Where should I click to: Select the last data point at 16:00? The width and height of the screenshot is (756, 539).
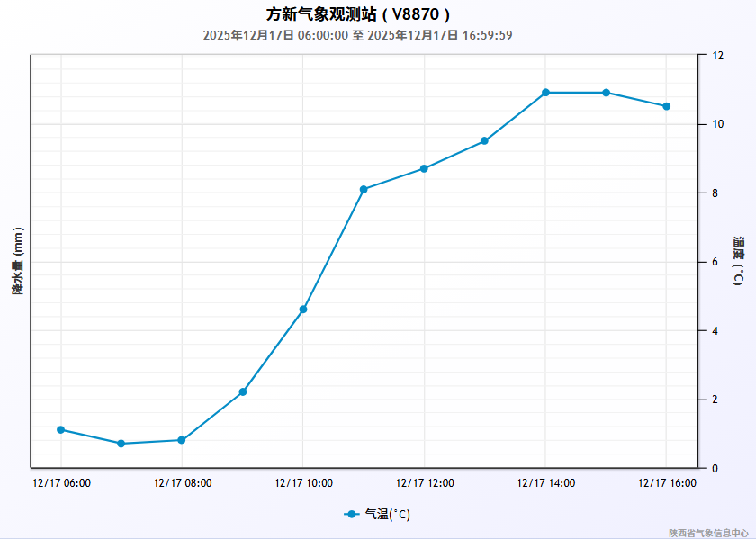pos(666,106)
